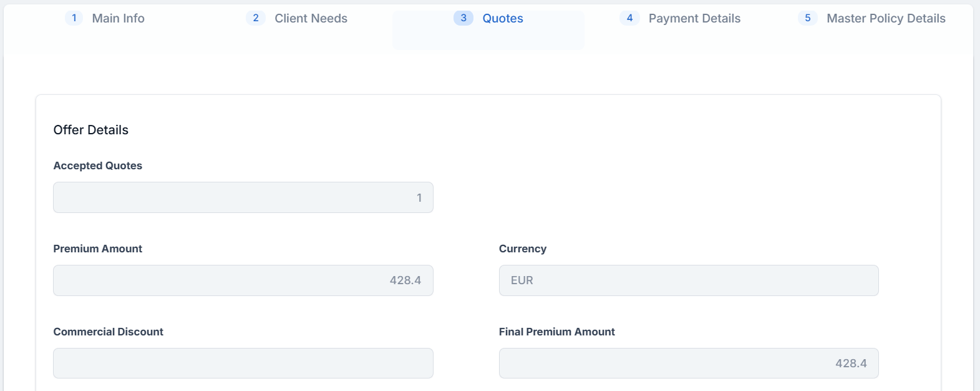This screenshot has height=391, width=980.
Task: Select the Final Premium Amount field
Action: (689, 363)
